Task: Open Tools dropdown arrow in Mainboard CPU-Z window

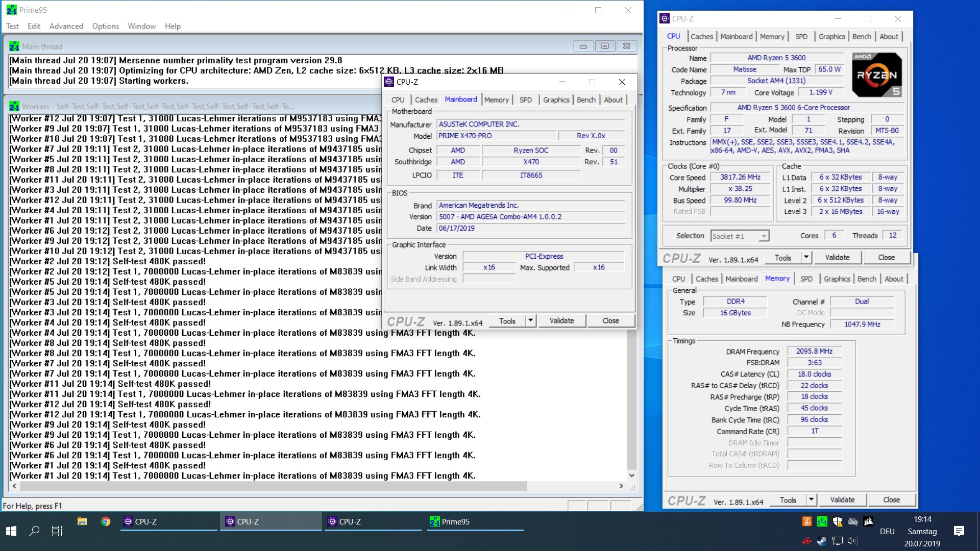Action: click(x=531, y=320)
